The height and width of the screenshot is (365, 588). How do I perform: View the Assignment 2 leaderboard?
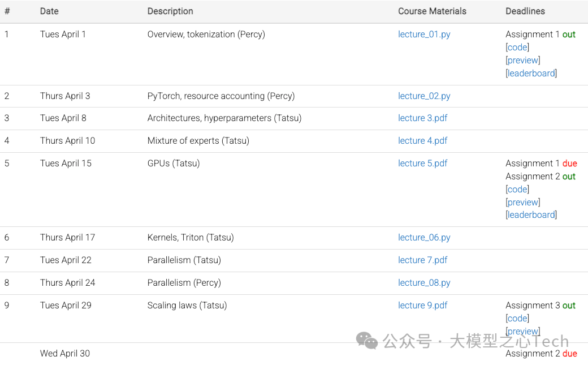pos(531,215)
